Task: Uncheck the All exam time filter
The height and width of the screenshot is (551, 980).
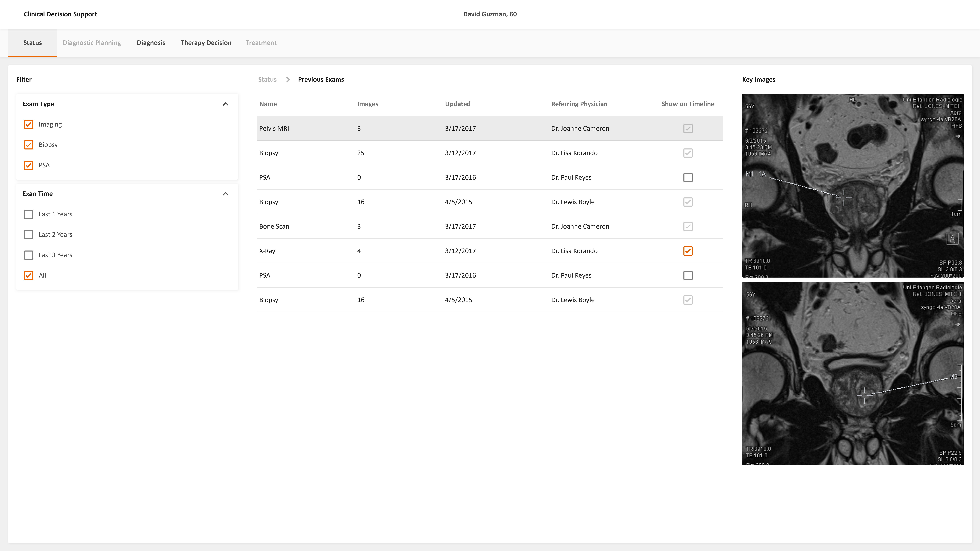Action: (29, 275)
